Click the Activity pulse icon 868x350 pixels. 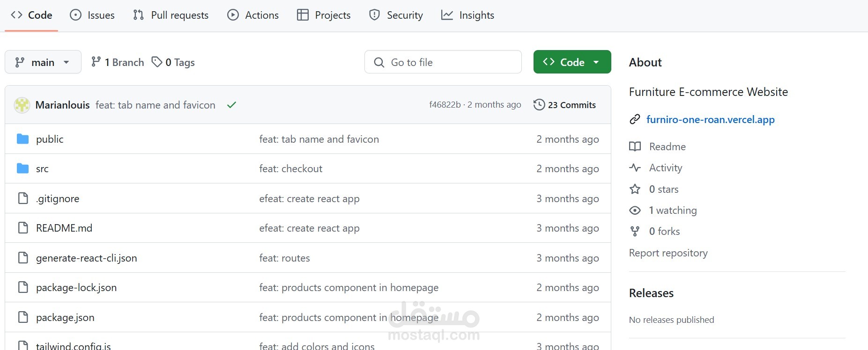click(635, 168)
